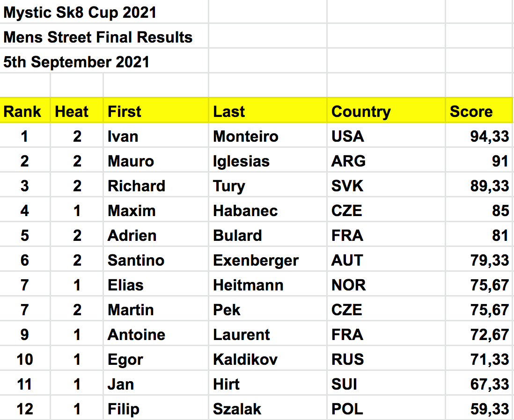Select the Kaldikov cell
Viewport: 514px width, 420px height.
tap(245, 360)
